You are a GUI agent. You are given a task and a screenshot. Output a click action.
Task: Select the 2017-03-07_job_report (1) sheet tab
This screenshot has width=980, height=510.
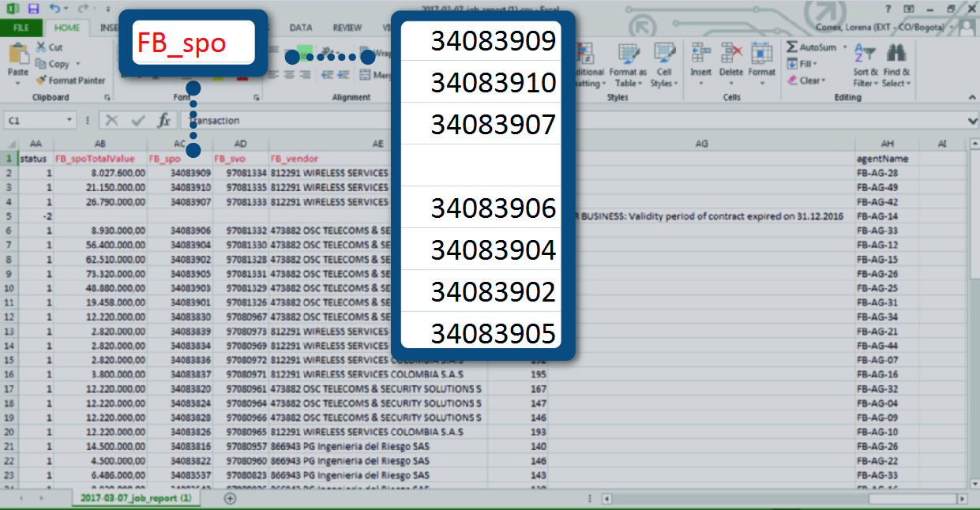tap(136, 499)
